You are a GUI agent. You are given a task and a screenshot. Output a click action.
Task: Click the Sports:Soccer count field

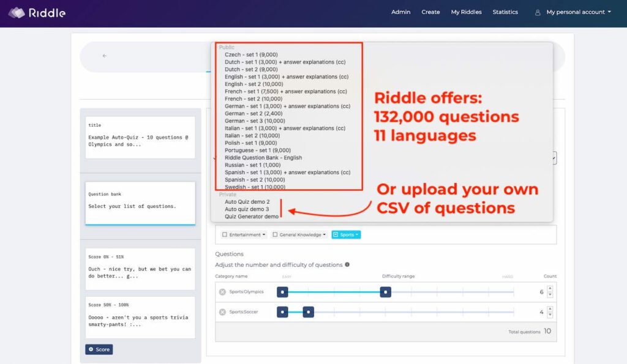[540, 312]
